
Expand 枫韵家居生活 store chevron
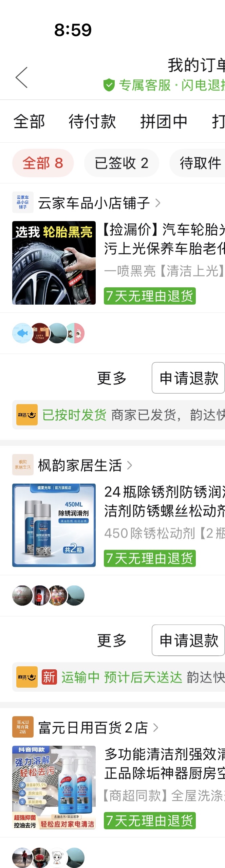(x=129, y=465)
